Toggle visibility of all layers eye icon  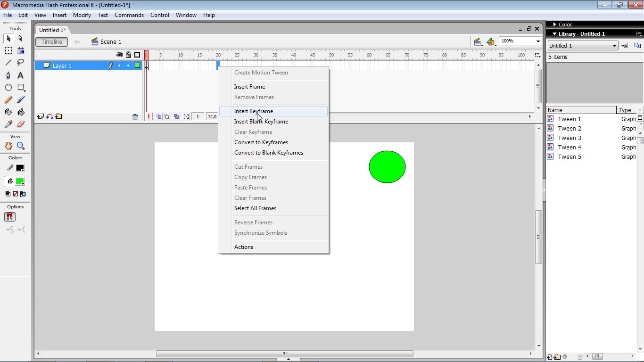[119, 55]
